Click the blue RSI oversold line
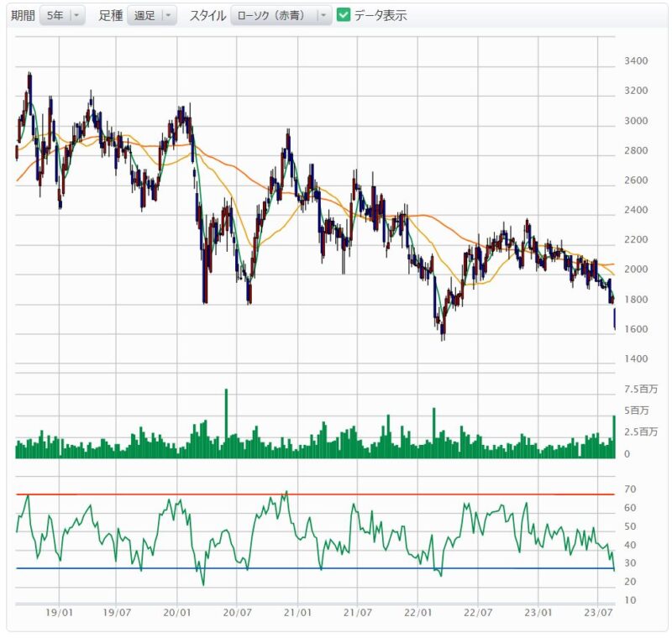672x638 pixels. (x=315, y=568)
